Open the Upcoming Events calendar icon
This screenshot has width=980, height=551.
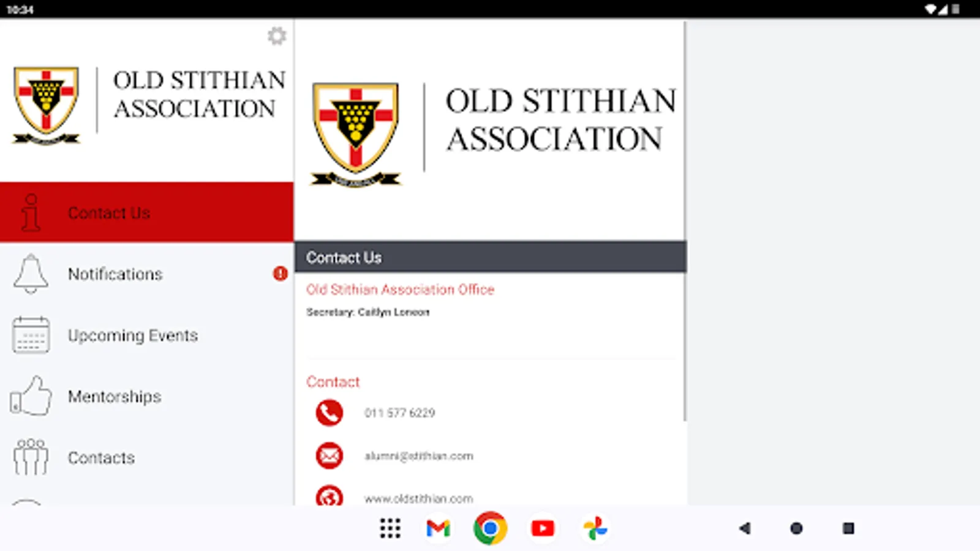(31, 335)
